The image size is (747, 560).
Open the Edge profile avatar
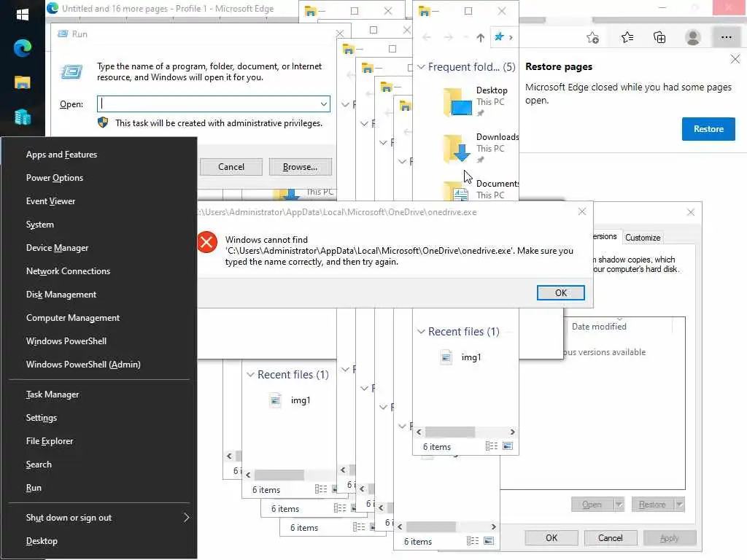(693, 37)
